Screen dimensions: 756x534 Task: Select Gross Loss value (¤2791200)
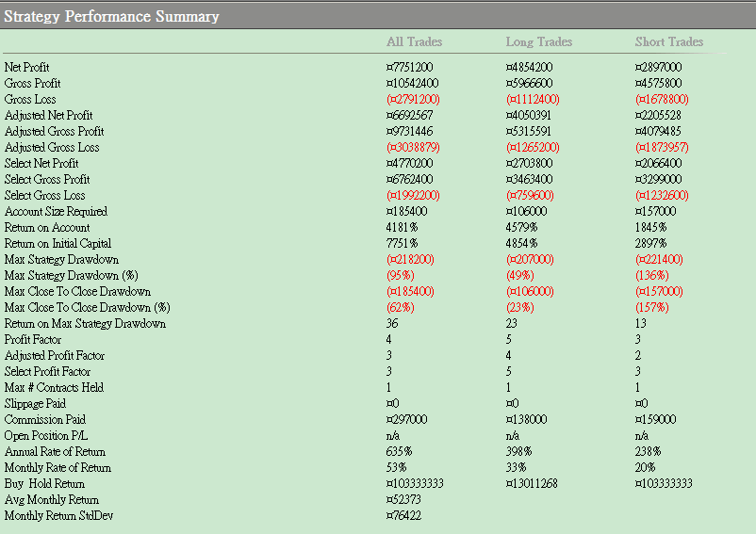pos(413,99)
